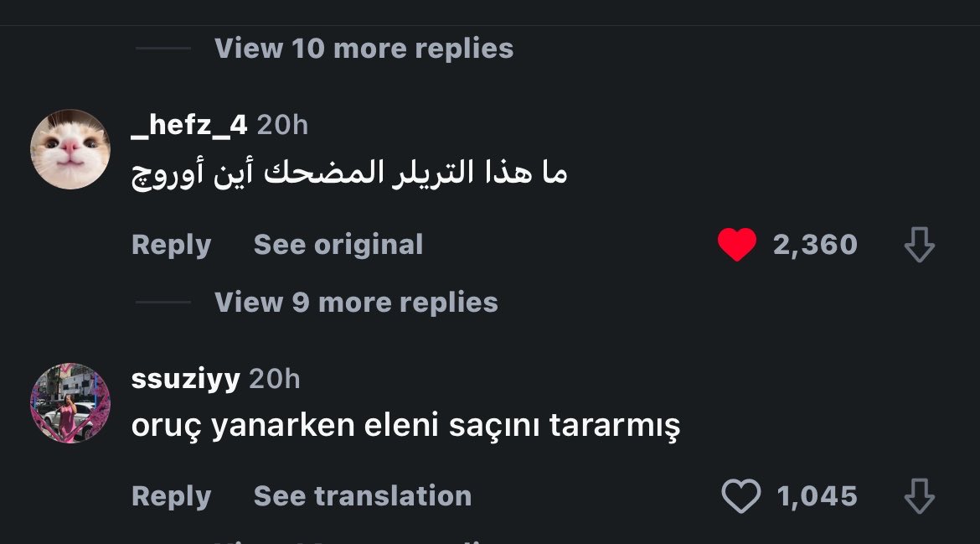Expand View 9 more replies
The width and height of the screenshot is (980, 544).
pos(356,302)
